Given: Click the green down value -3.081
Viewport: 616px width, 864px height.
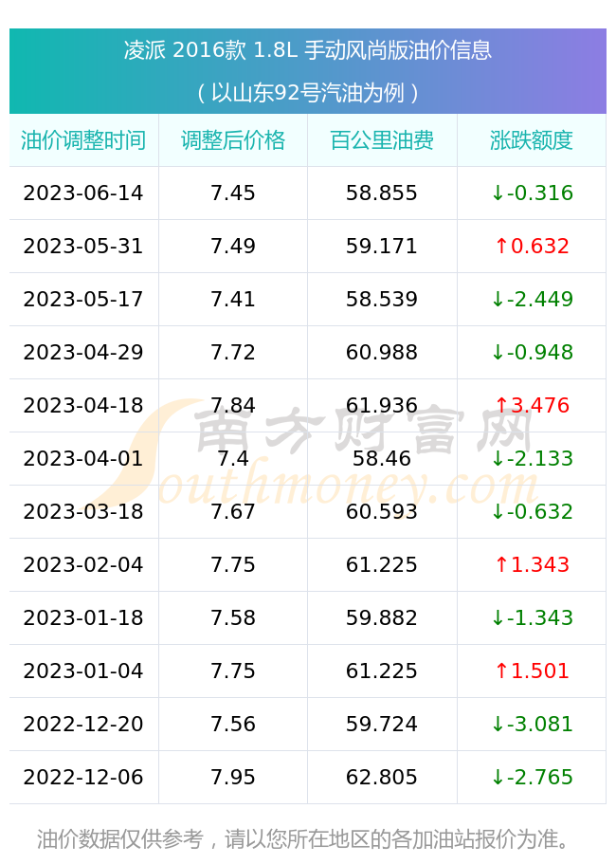Looking at the screenshot, I should click(532, 724).
